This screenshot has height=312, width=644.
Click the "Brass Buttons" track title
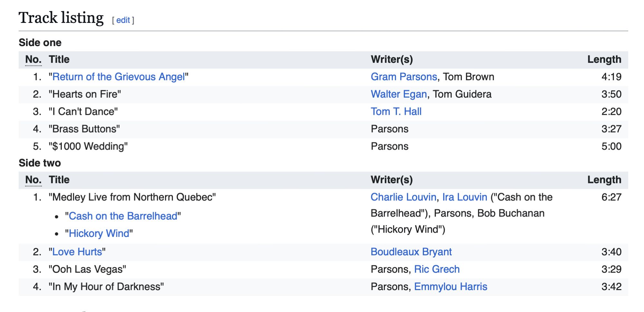point(84,129)
